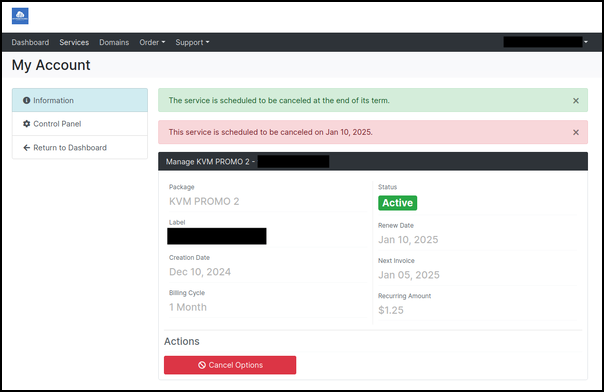Click the back arrow icon
This screenshot has width=604, height=392.
[x=26, y=147]
